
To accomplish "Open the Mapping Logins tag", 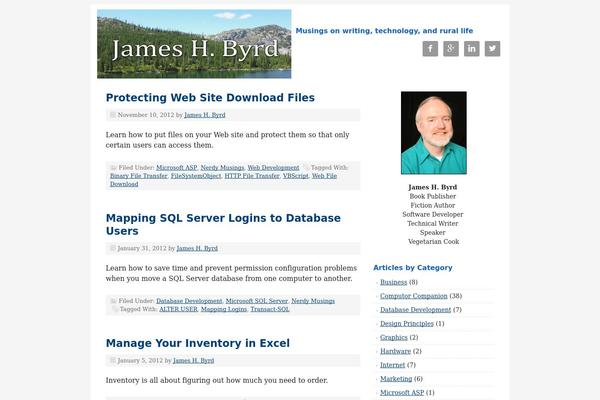I will (x=224, y=309).
